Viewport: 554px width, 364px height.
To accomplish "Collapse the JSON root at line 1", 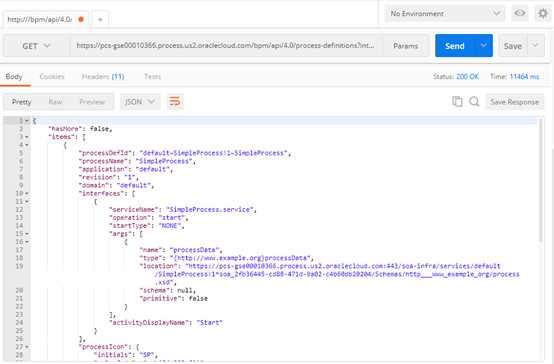I will (x=26, y=121).
